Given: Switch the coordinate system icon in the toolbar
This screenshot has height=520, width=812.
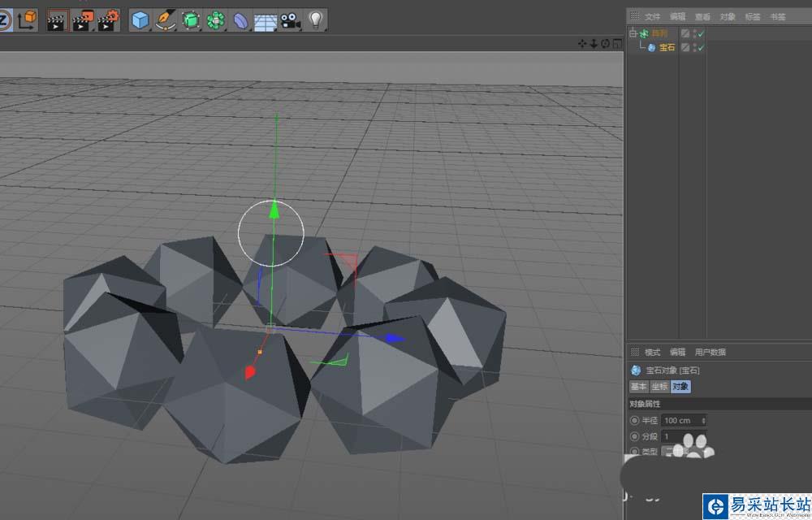Looking at the screenshot, I should pos(27,20).
